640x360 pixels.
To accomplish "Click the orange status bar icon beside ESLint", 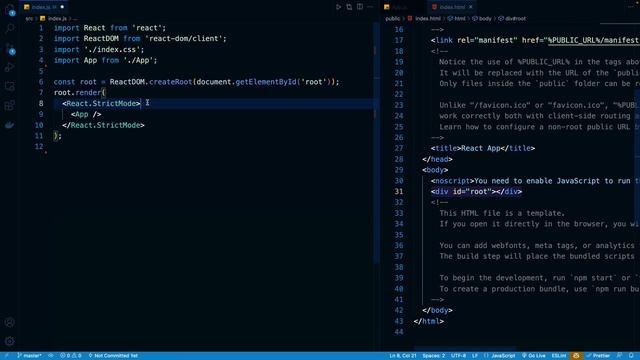I will (x=576, y=356).
